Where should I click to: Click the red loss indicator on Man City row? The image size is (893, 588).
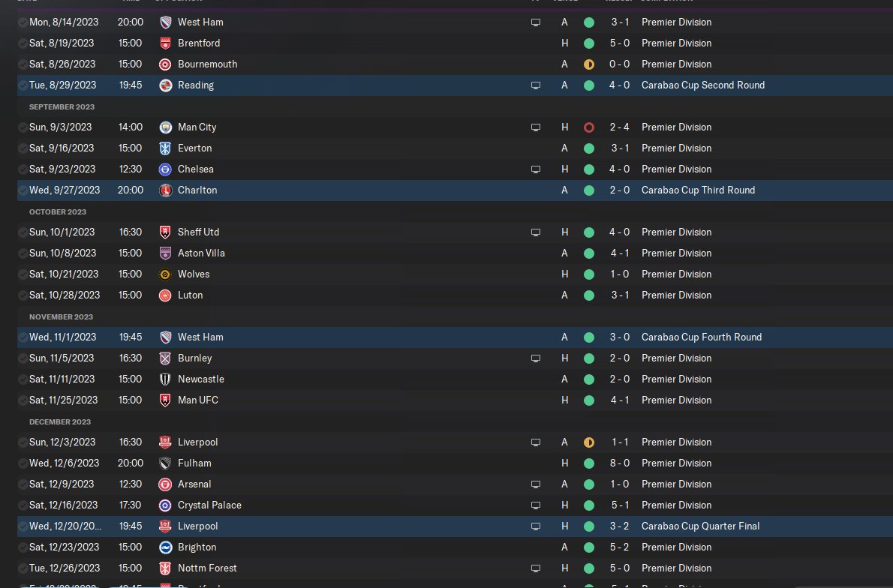589,127
